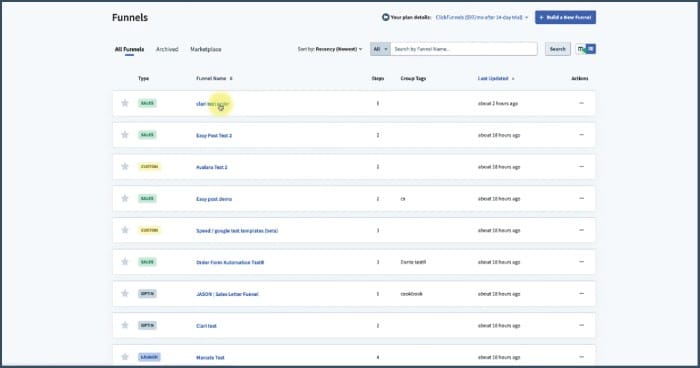Open the Easy Post Test 2 funnel
Screen dimensions: 700x368
214,135
